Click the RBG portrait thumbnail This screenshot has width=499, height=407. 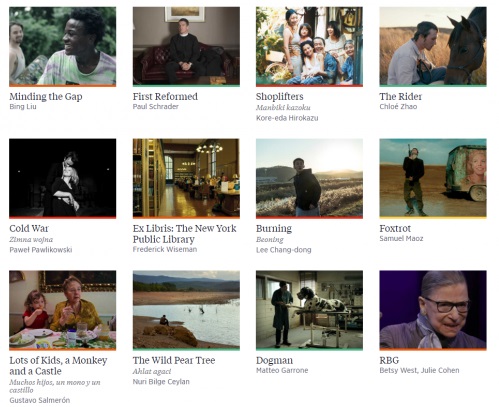[433, 310]
